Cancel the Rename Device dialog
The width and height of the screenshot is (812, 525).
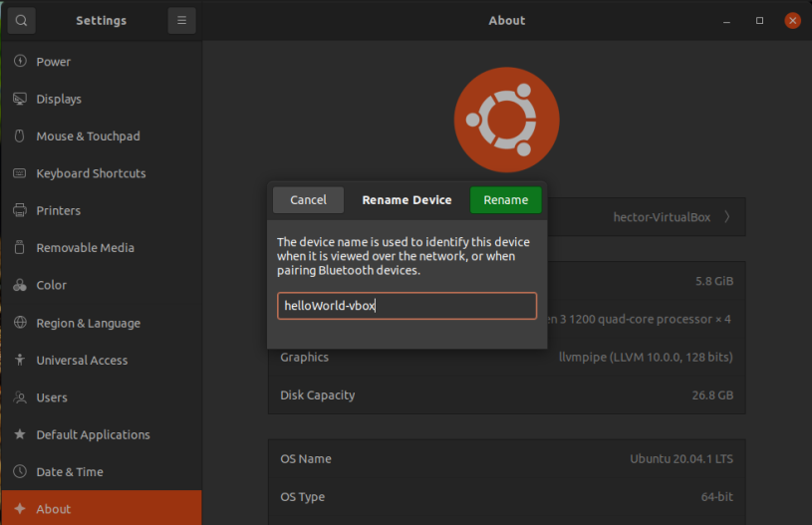pos(308,200)
